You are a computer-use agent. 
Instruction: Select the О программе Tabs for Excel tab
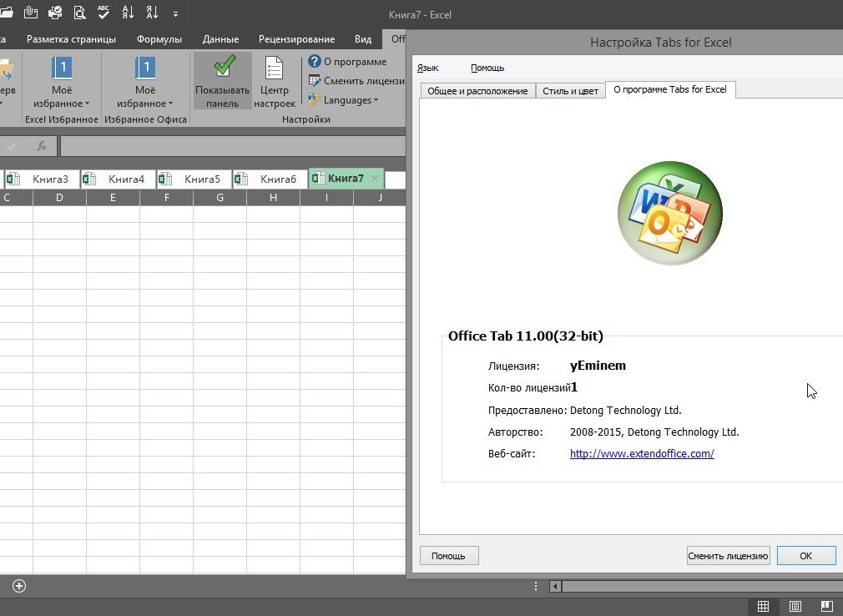point(670,89)
